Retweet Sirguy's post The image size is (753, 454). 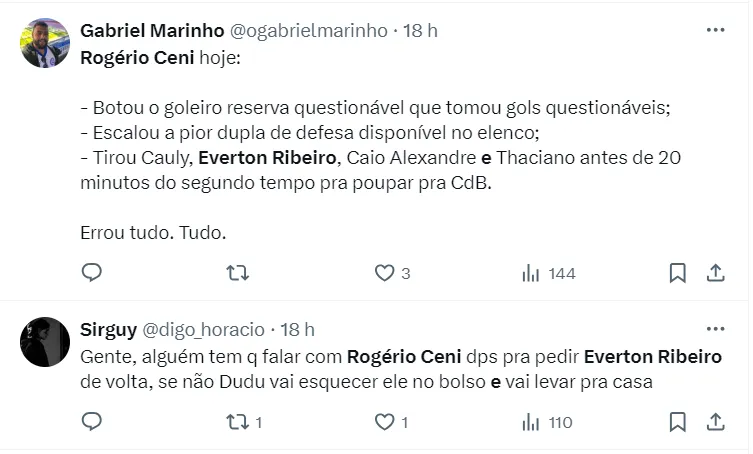tap(237, 422)
